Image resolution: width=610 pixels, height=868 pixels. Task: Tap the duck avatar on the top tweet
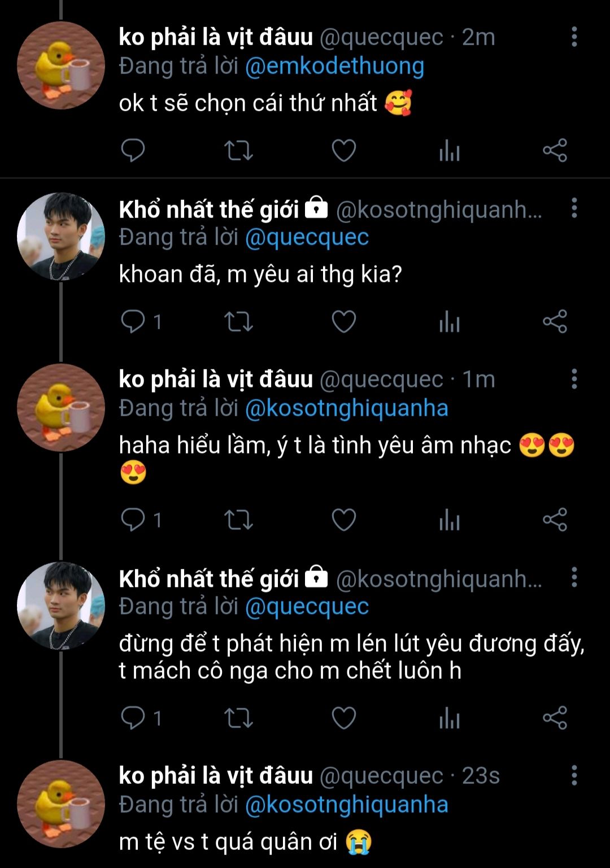[x=61, y=66]
